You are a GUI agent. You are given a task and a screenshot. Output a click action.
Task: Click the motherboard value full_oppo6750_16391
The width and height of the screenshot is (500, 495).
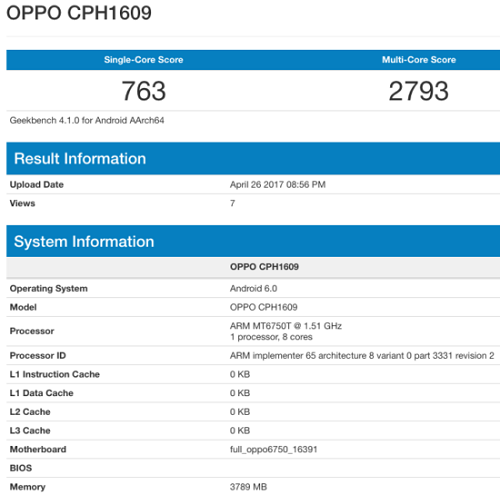point(273,449)
